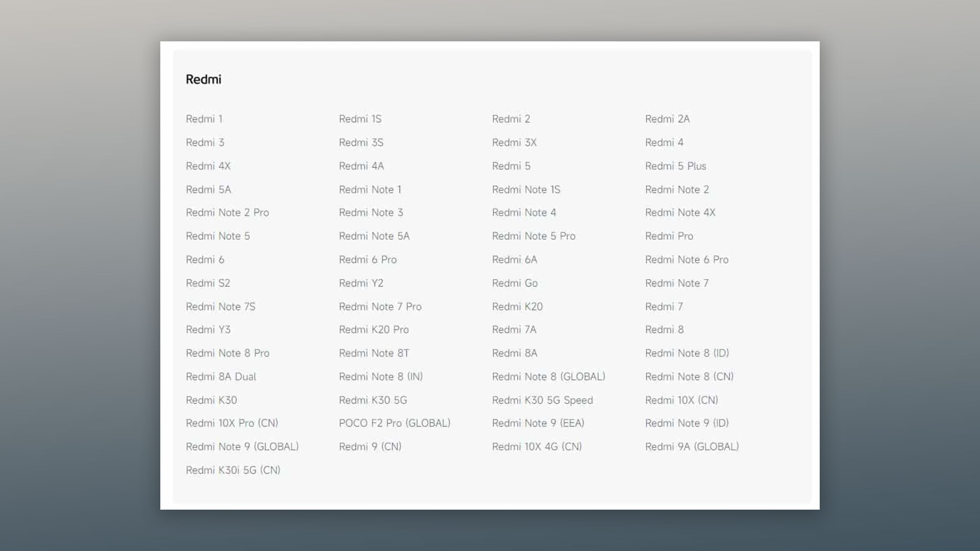
Task: Click Redmi 8A Dual device
Action: pyautogui.click(x=221, y=377)
